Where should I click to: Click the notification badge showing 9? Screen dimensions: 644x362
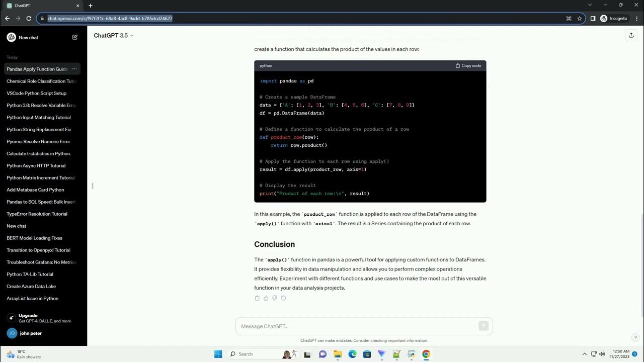[635, 354]
